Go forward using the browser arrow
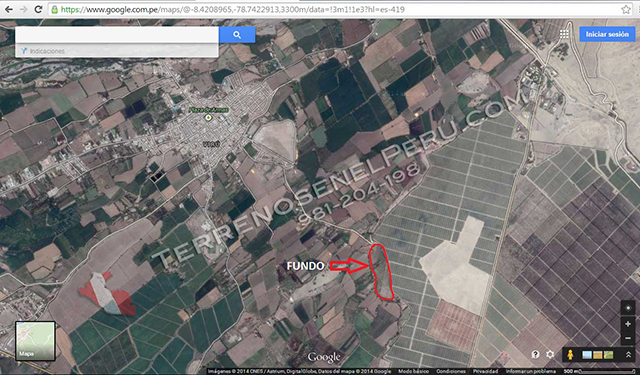 click(23, 9)
